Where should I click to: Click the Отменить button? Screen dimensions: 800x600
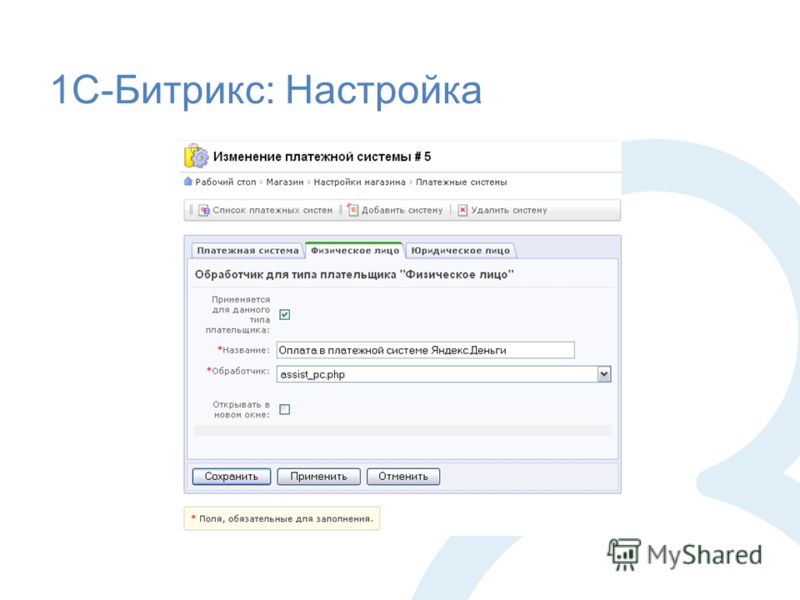[403, 477]
